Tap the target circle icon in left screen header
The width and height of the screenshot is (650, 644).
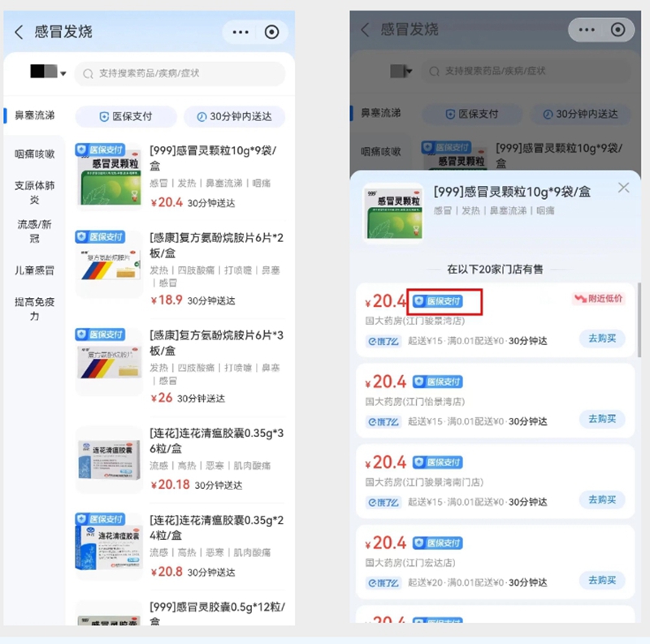[x=271, y=32]
